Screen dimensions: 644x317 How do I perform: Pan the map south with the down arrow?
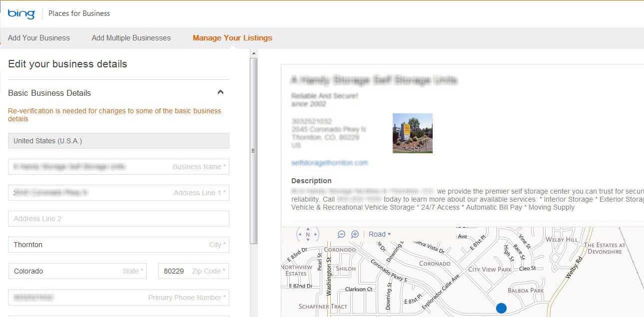308,240
